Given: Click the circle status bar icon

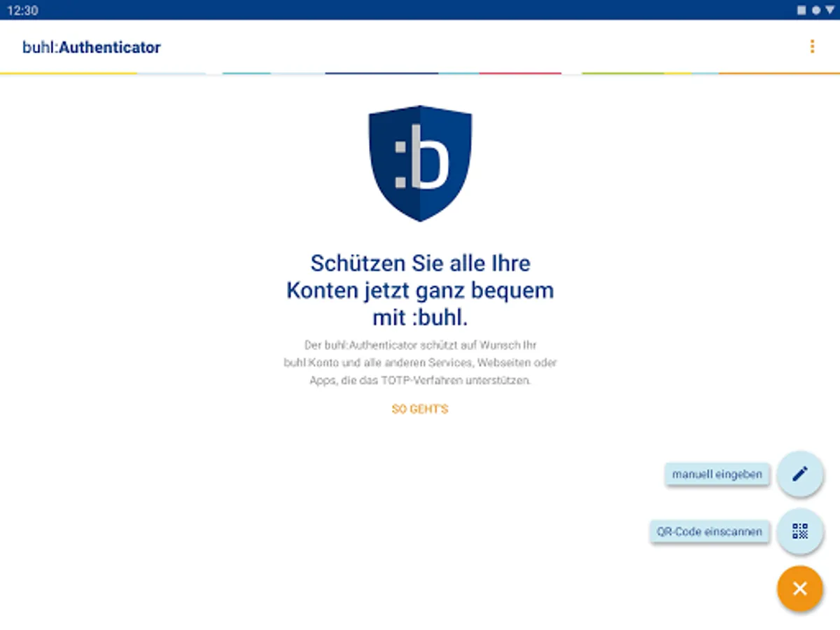Looking at the screenshot, I should pos(815,10).
